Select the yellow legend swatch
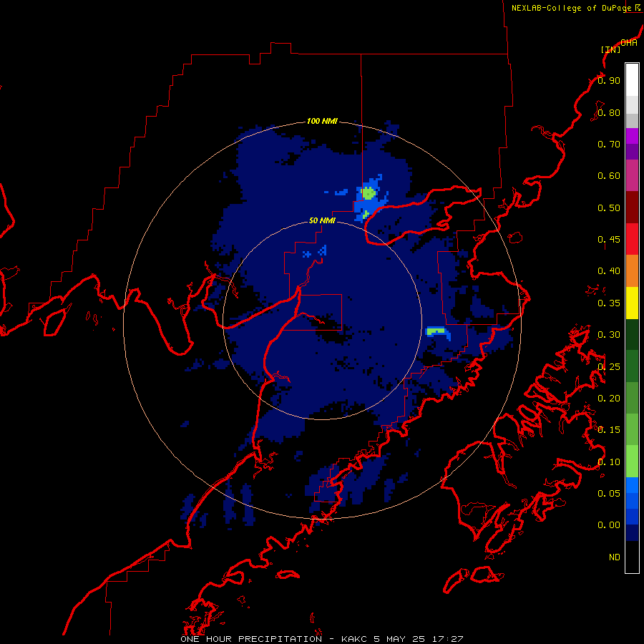This screenshot has height=644, width=644. tap(632, 303)
